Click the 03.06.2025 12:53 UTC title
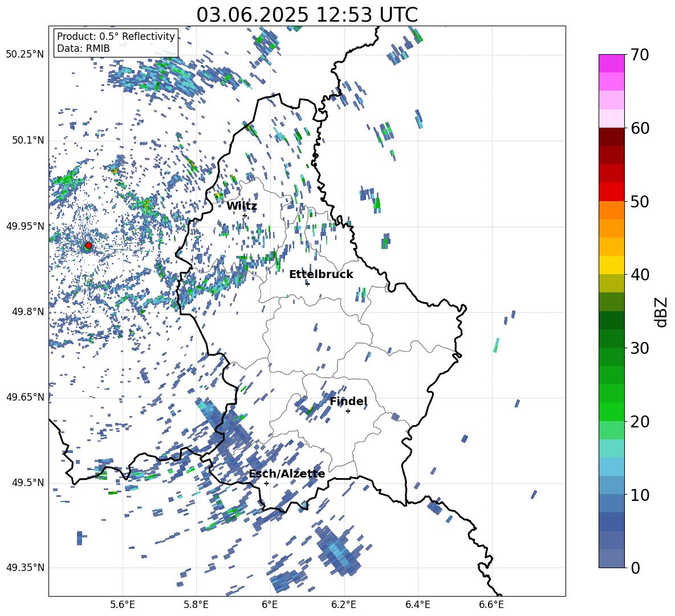 coord(307,15)
